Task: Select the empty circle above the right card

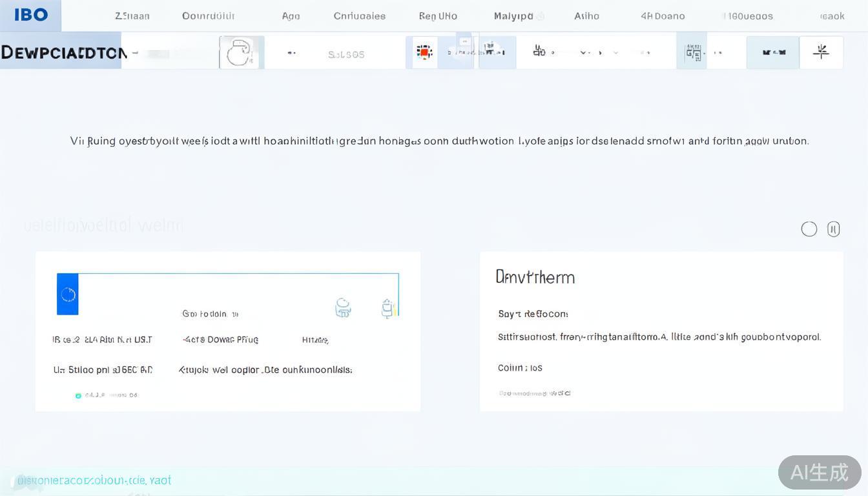Action: 809,229
